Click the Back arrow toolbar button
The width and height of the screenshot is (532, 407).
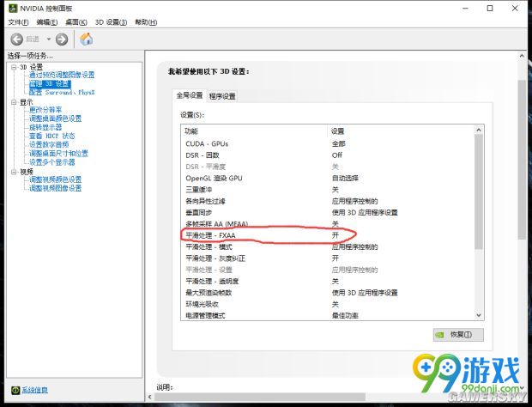pos(16,39)
